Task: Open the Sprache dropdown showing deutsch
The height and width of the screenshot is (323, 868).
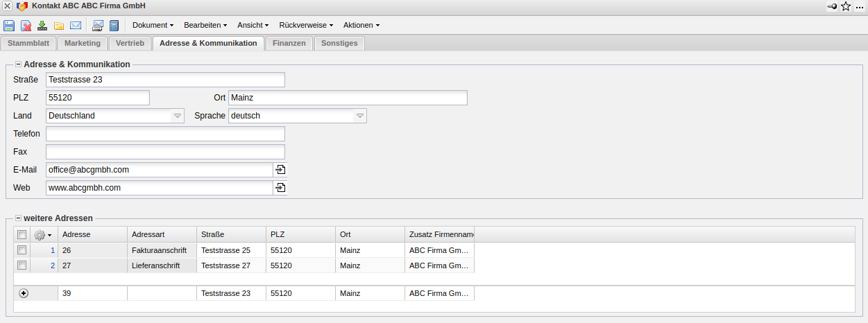Action: (x=359, y=116)
